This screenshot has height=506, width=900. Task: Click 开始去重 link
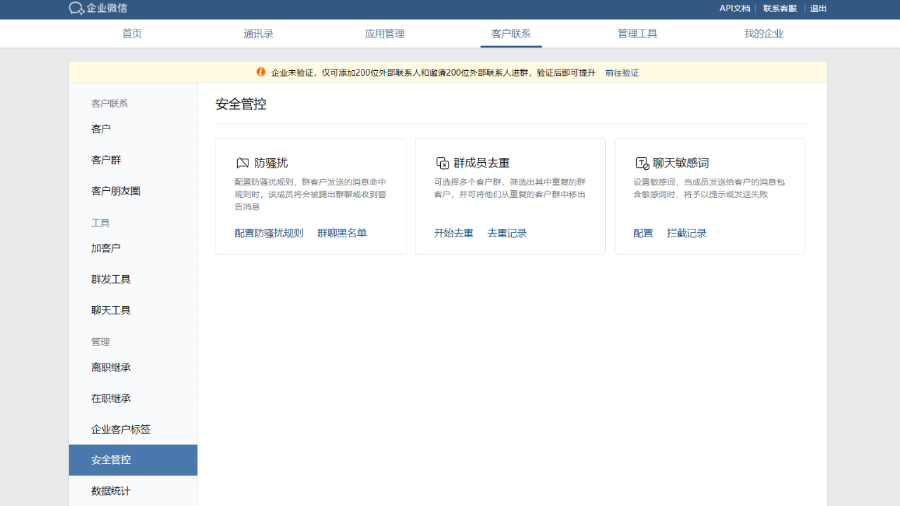click(x=453, y=233)
